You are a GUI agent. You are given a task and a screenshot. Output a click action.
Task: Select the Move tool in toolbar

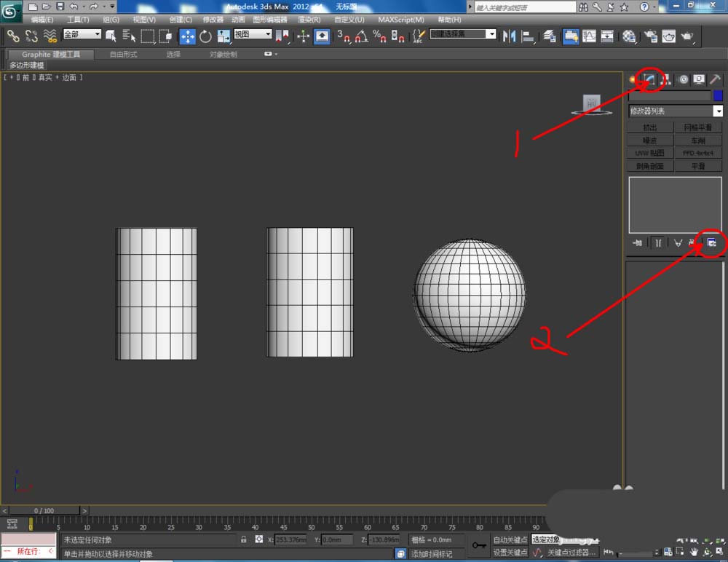pyautogui.click(x=187, y=36)
